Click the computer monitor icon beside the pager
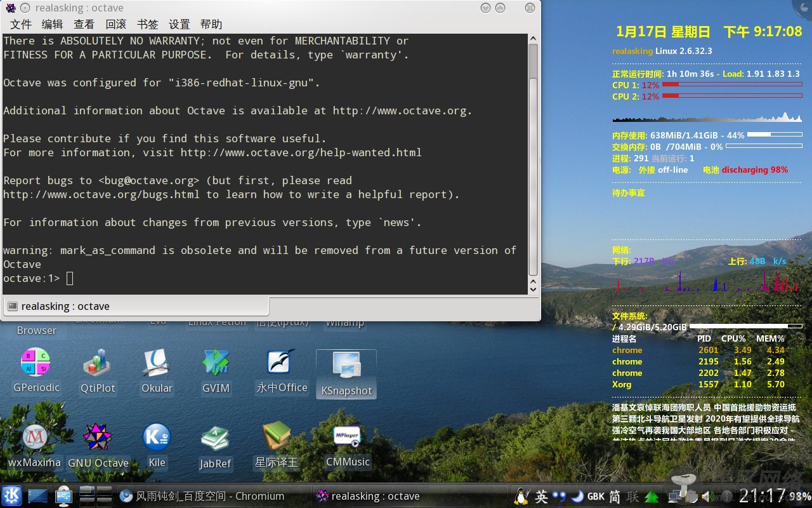 coord(63,496)
